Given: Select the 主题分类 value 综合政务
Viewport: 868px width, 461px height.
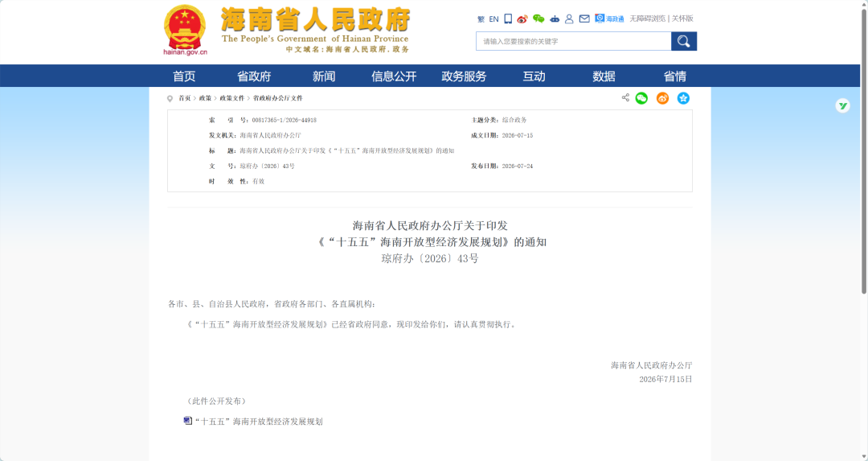Looking at the screenshot, I should tap(514, 120).
